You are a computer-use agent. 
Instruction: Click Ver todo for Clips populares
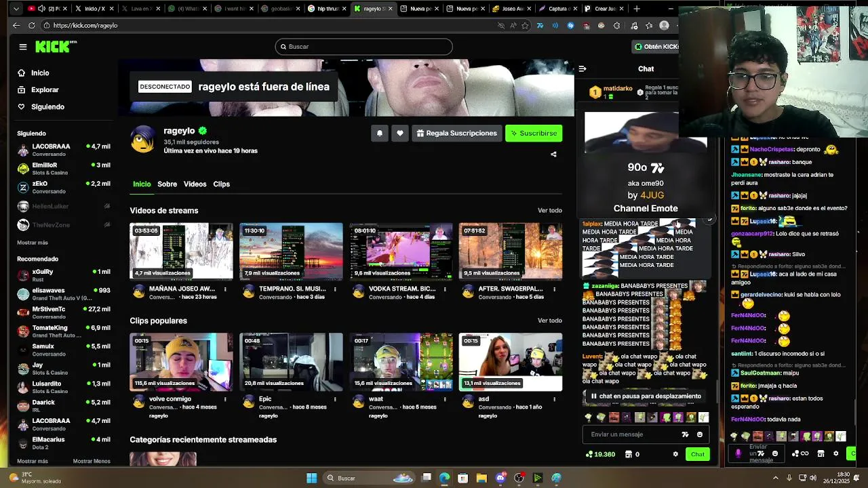pyautogui.click(x=549, y=321)
